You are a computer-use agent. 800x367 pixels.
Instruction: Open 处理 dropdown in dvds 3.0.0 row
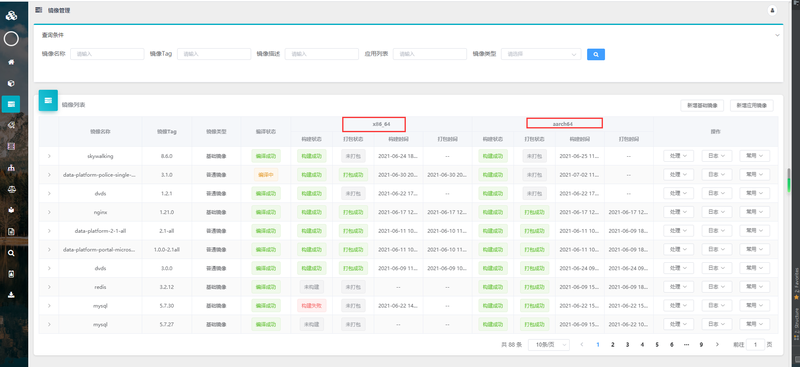point(678,268)
